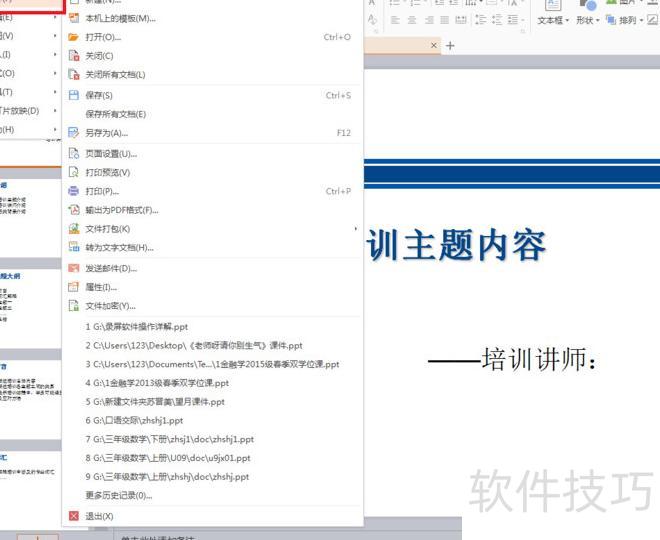Click the document icon next to 关闭(C)

click(74, 56)
